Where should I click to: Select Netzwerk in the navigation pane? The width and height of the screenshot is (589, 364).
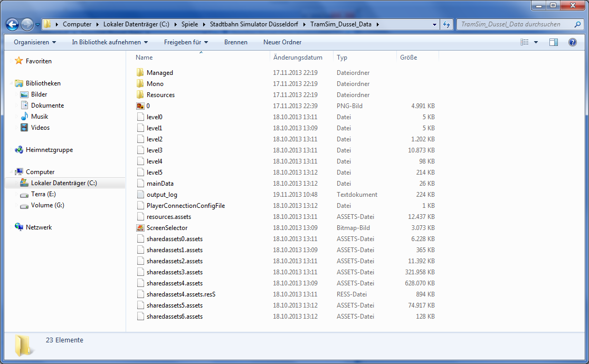[x=39, y=227]
